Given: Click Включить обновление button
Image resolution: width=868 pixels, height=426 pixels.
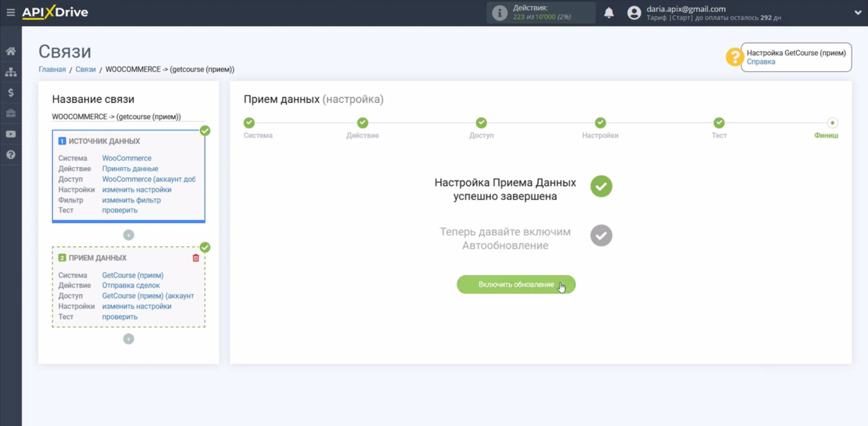Looking at the screenshot, I should [516, 284].
